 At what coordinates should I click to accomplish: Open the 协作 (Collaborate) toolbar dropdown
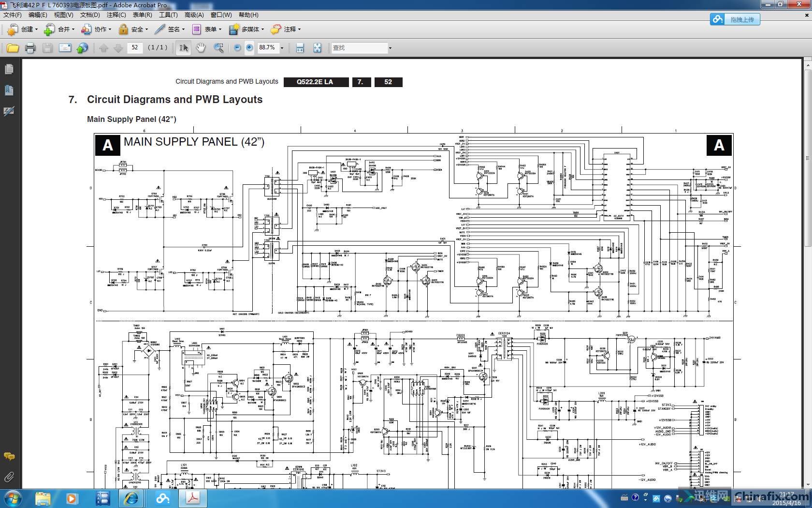(96, 30)
